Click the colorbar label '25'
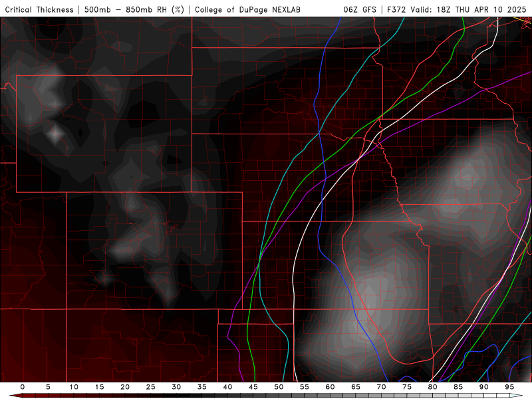Image resolution: width=532 pixels, height=399 pixels. 151,387
